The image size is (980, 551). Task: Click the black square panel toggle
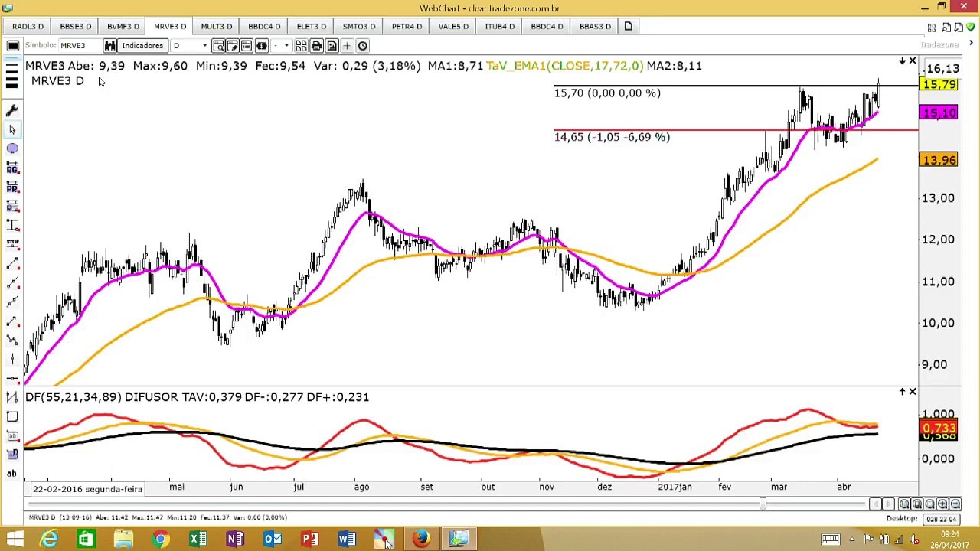(x=13, y=46)
